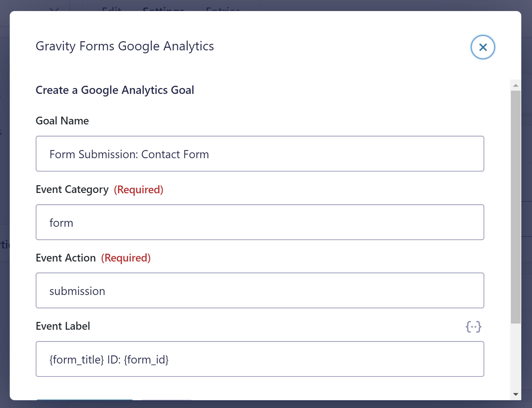Focus the Event Action field containing submission

260,290
